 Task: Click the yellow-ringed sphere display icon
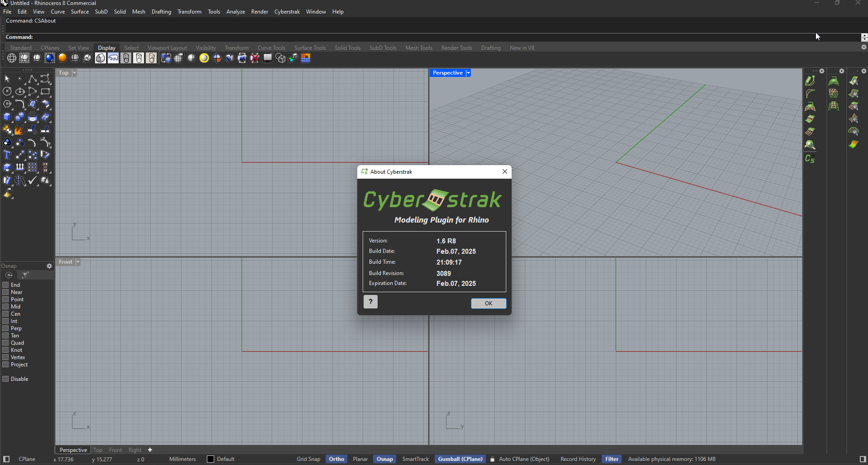click(204, 58)
